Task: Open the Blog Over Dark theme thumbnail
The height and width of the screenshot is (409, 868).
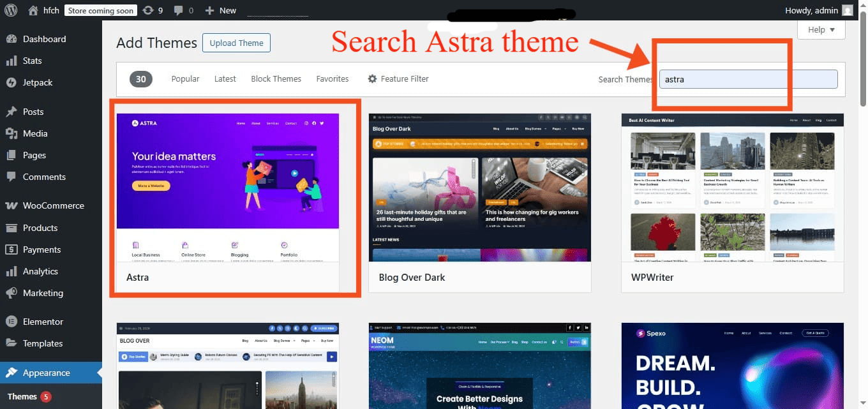Action: tap(480, 188)
